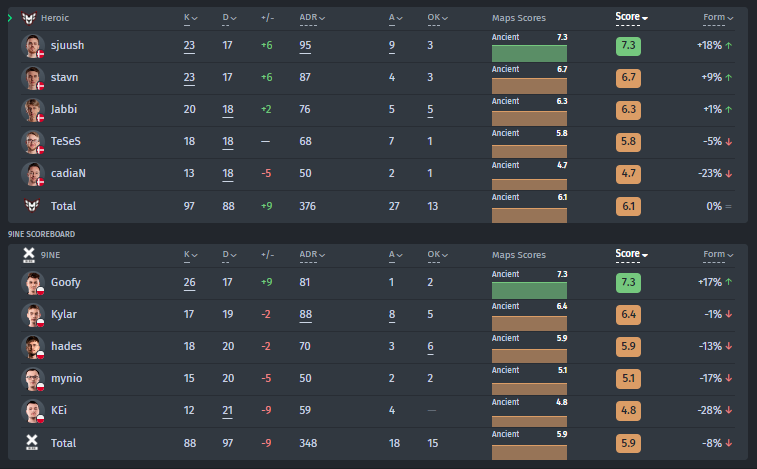
Task: Click sjuush 7.3 score badge
Action: tap(628, 46)
